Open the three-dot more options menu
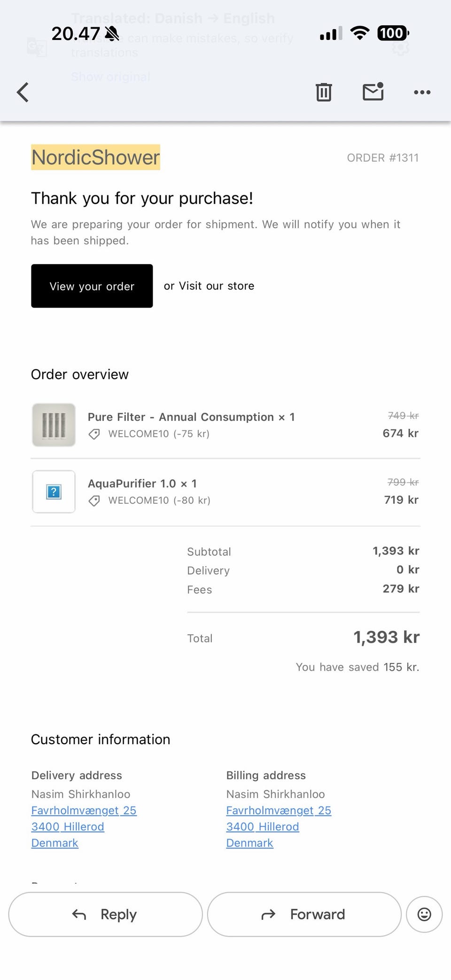The height and width of the screenshot is (980, 451). point(422,92)
